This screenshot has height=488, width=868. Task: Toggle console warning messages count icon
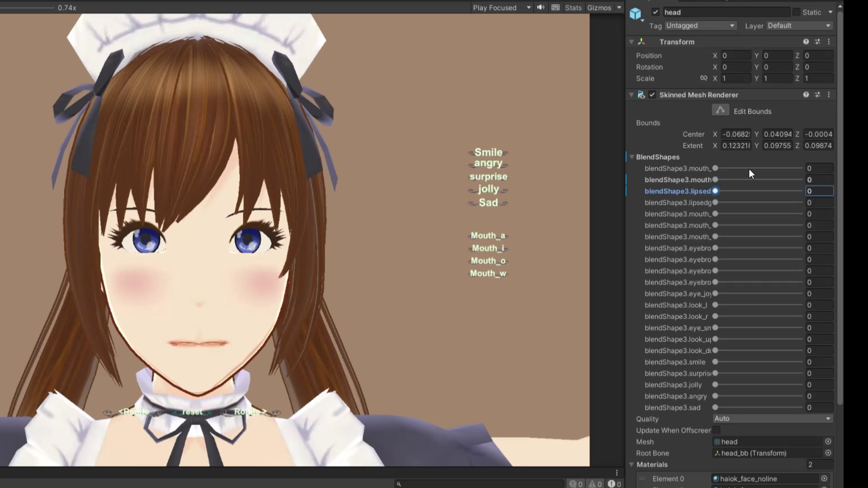coord(595,484)
